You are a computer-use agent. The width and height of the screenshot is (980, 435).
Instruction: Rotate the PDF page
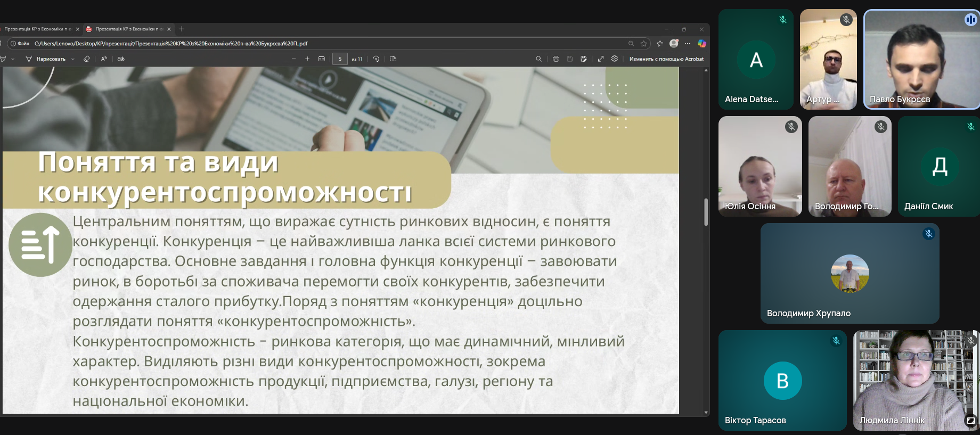[376, 59]
